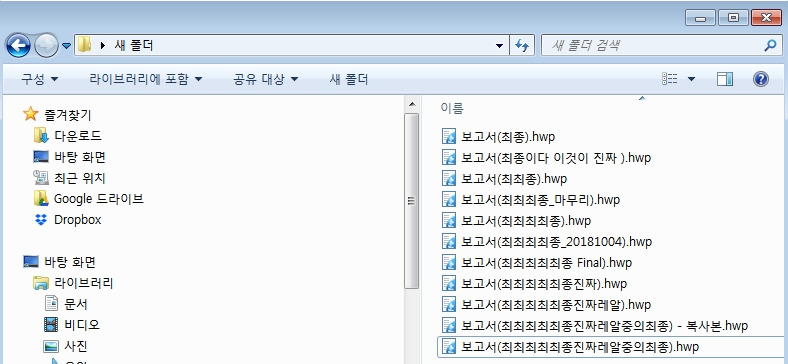Select file 보고서(최최최최종_20181004).hwp

tap(556, 242)
